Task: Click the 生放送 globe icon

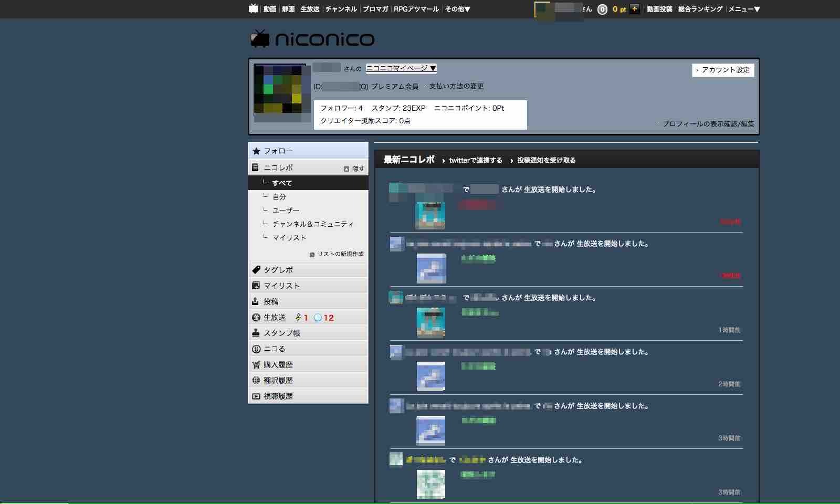Action: [256, 317]
